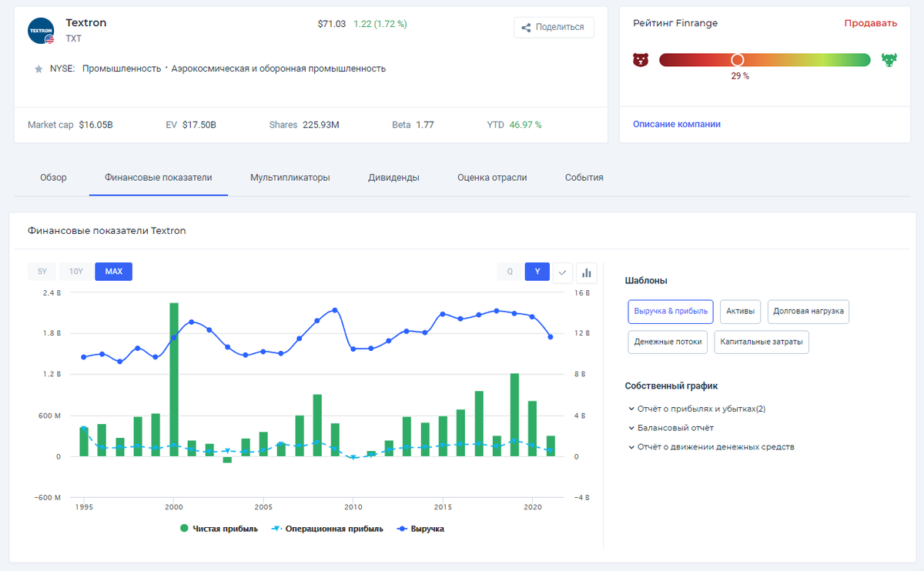Switch to quarterly Q data
Viewport: 924px width, 571px height.
click(510, 272)
